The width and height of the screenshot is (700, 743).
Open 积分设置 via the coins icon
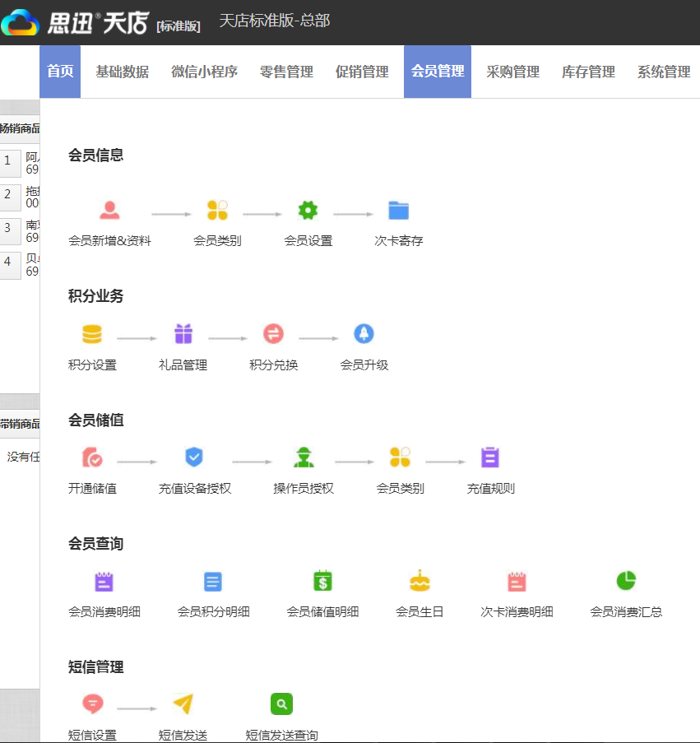92,333
